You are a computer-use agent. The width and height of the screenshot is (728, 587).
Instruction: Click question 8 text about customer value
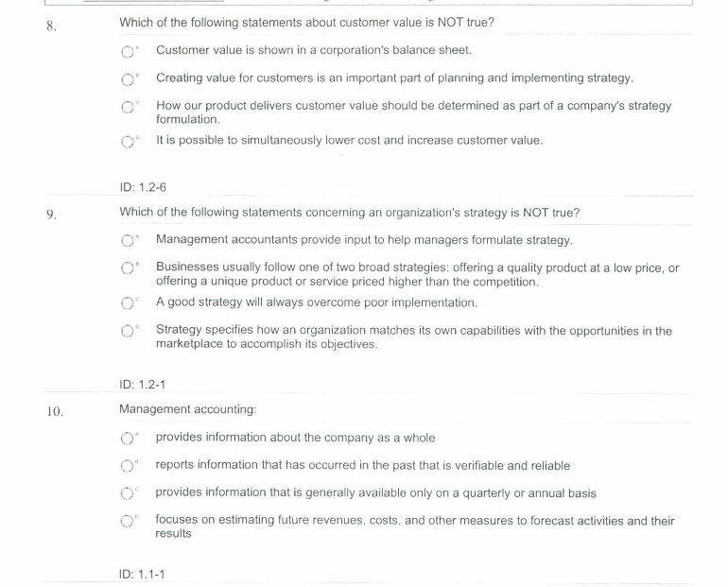[306, 23]
